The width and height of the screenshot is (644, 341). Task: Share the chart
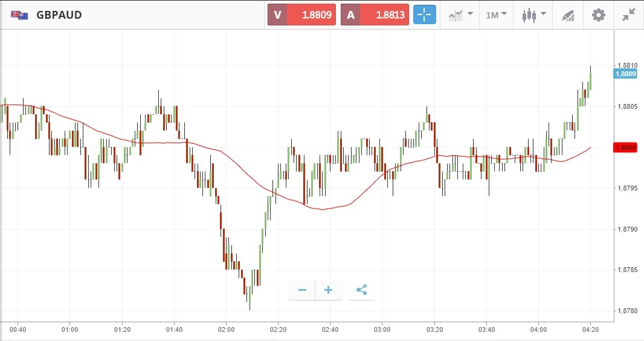pos(361,290)
